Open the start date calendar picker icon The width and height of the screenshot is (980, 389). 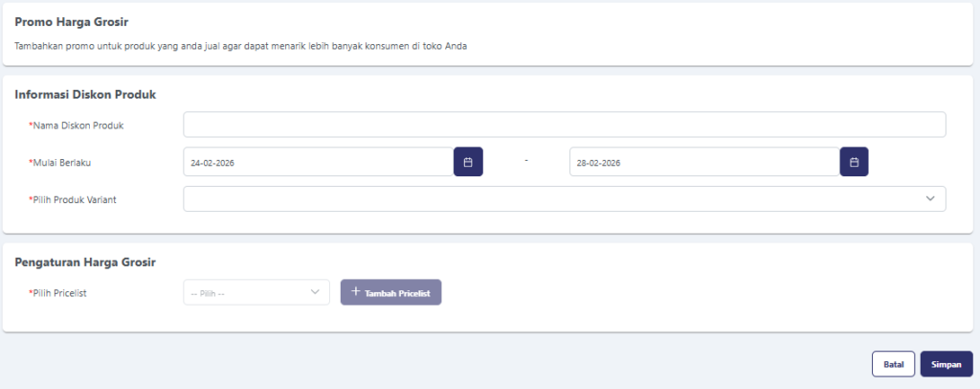pos(468,162)
